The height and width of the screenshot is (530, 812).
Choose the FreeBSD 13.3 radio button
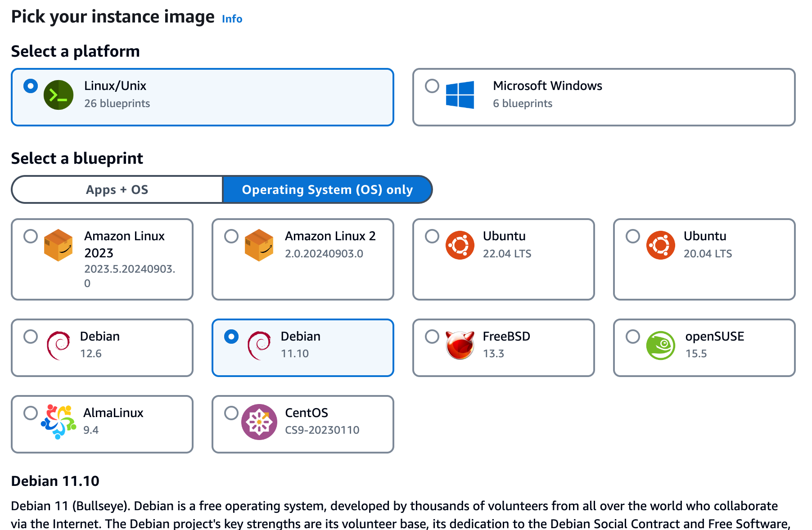click(432, 337)
